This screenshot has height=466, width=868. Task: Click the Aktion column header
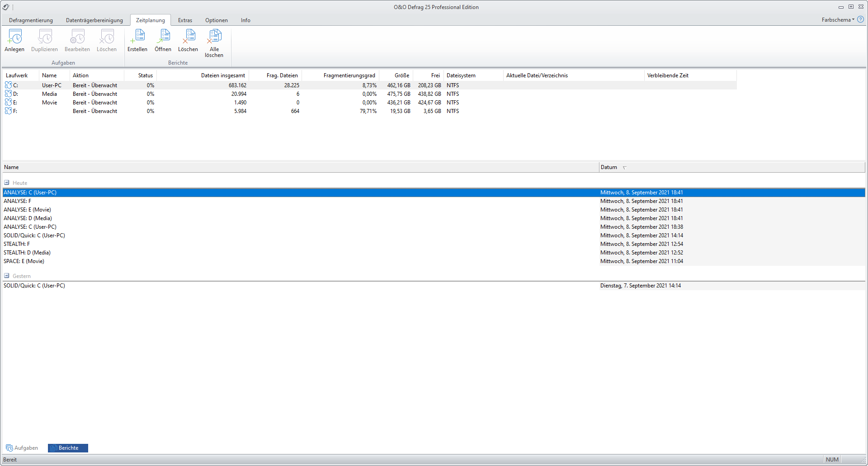click(x=97, y=75)
